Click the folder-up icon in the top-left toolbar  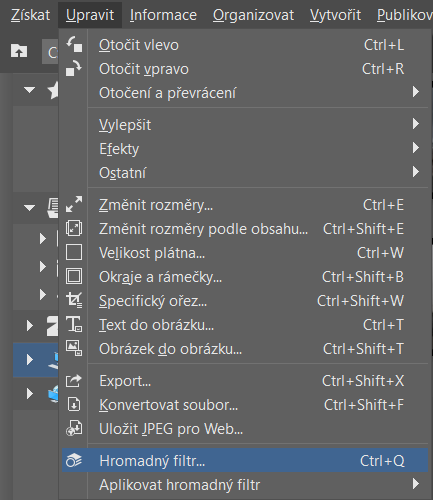(x=19, y=51)
